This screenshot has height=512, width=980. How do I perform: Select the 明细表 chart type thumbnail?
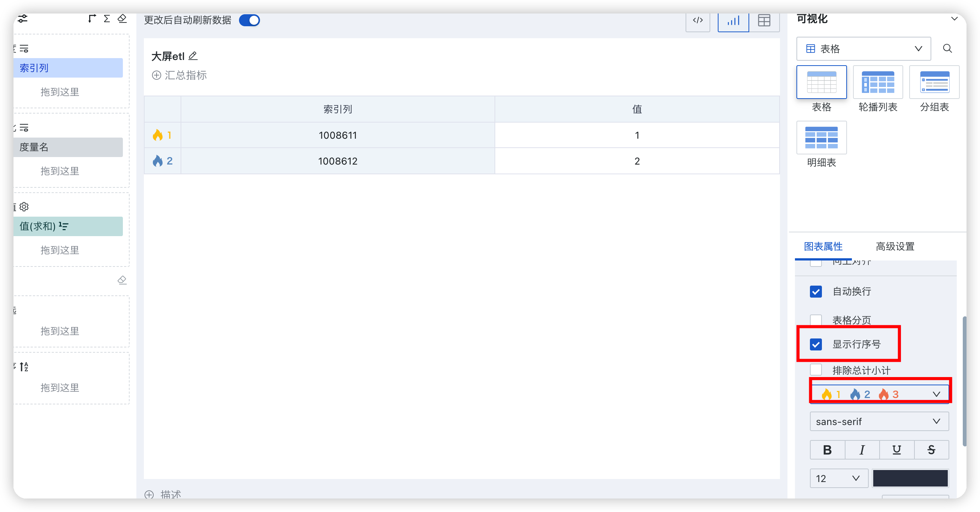click(x=822, y=138)
